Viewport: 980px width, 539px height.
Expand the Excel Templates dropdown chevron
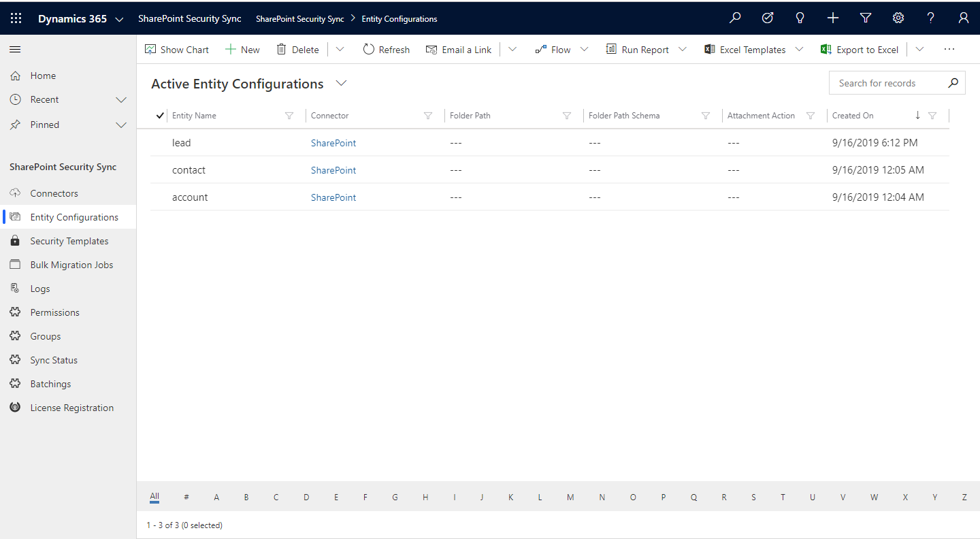[799, 49]
